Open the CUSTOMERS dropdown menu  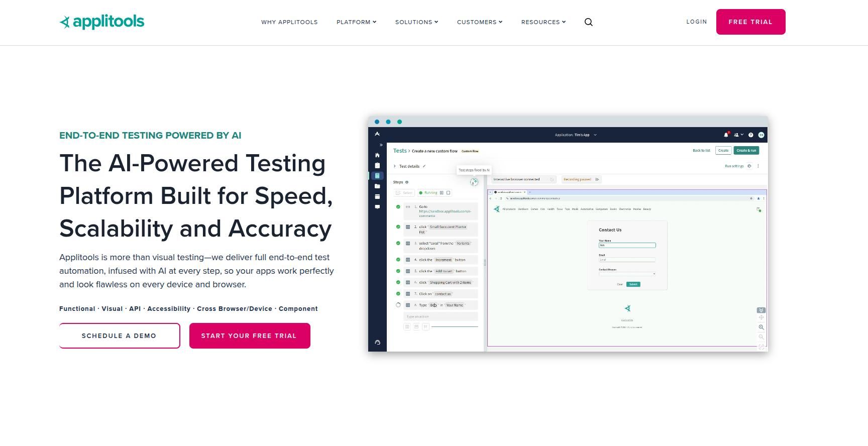pyautogui.click(x=479, y=22)
